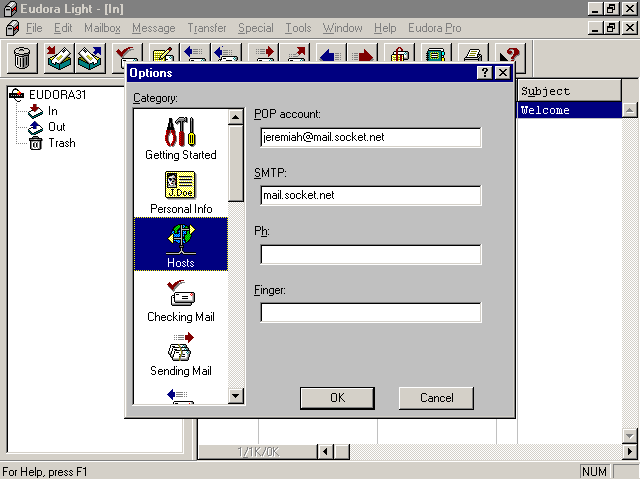Select the Checking Mail category icon
Viewport: 640px width, 480px height.
tap(181, 301)
